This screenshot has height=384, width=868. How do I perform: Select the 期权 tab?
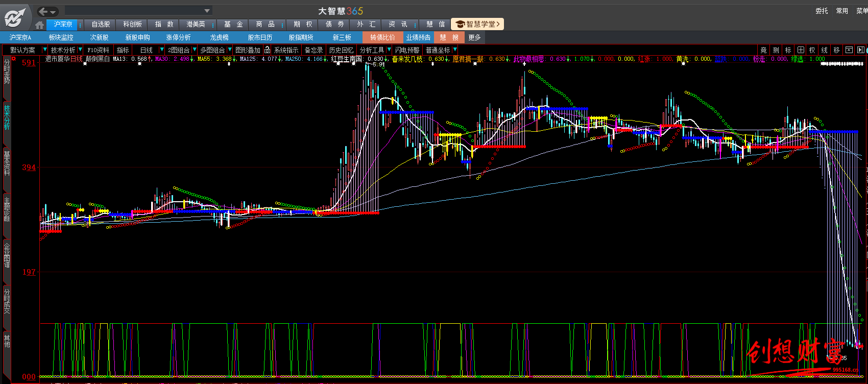click(303, 25)
